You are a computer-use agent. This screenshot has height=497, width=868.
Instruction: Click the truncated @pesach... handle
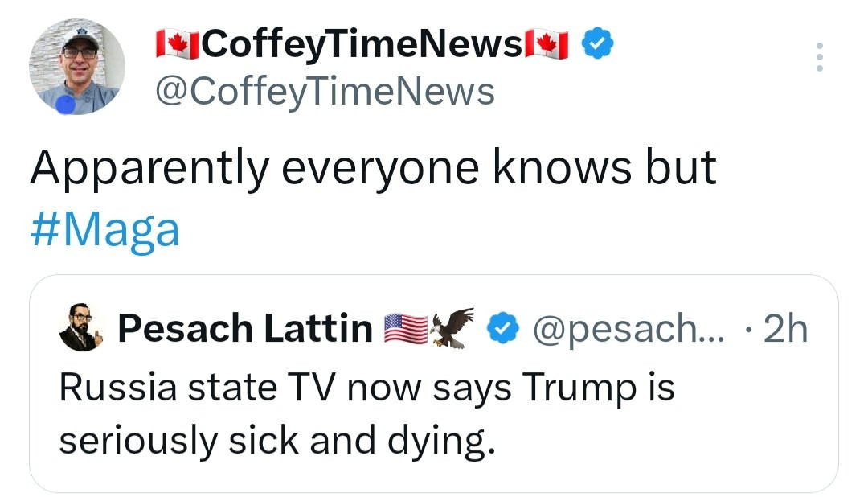tap(628, 329)
